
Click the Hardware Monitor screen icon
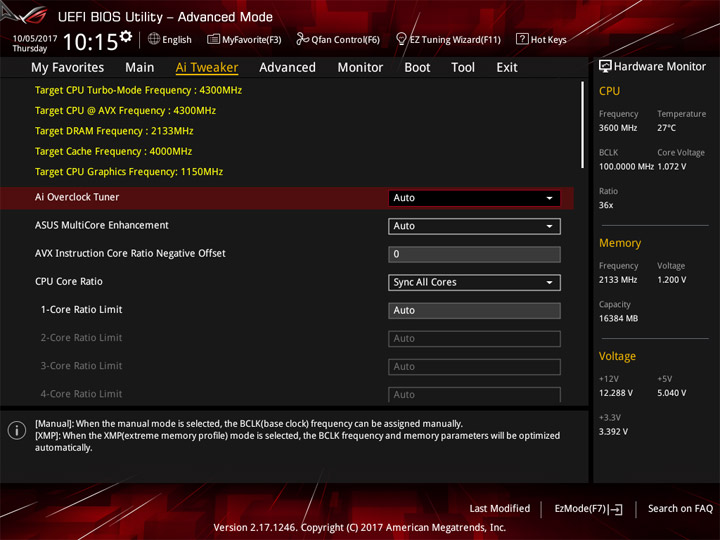[x=605, y=67]
